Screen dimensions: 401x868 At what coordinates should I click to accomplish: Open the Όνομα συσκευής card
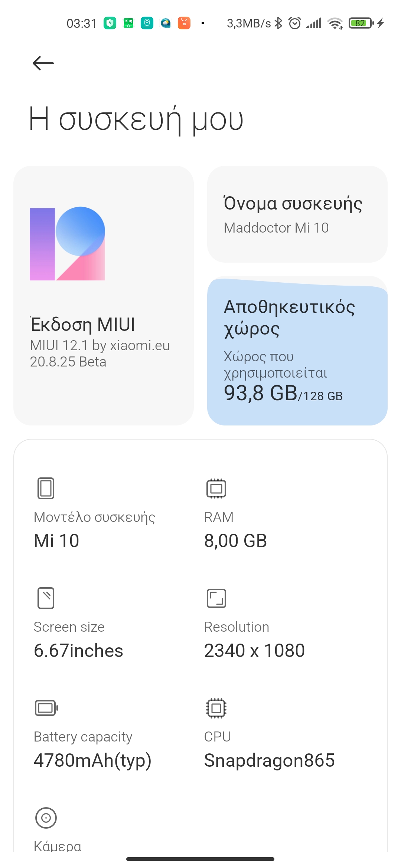[297, 214]
